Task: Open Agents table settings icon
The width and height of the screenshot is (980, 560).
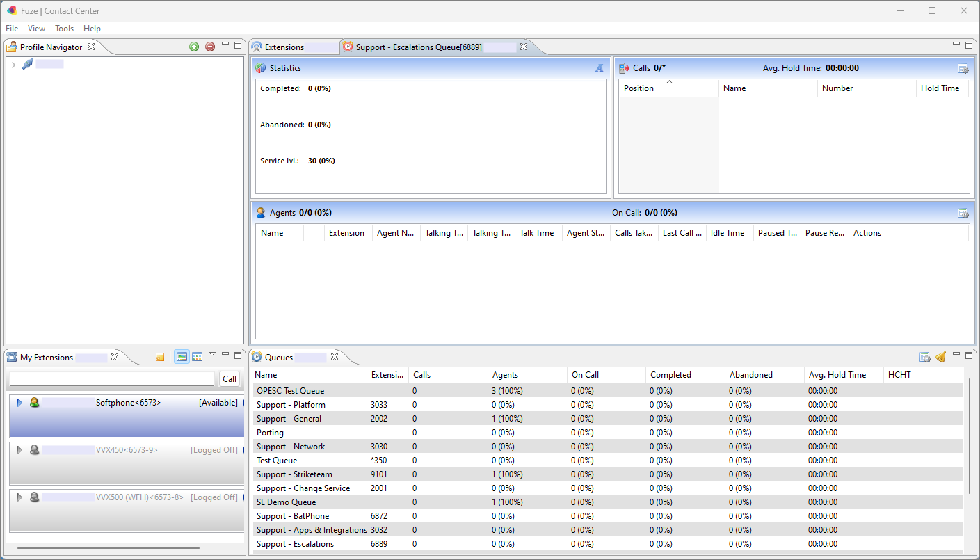Action: tap(963, 213)
